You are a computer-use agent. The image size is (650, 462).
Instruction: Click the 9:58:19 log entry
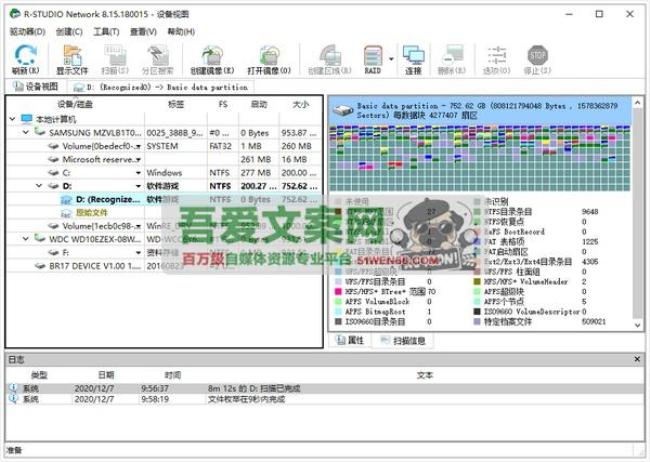(325, 399)
